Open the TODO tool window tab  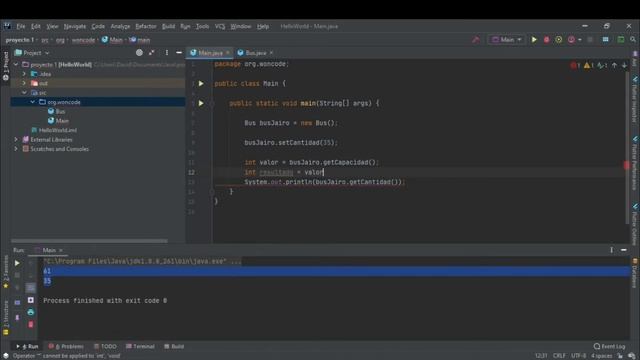pos(105,346)
